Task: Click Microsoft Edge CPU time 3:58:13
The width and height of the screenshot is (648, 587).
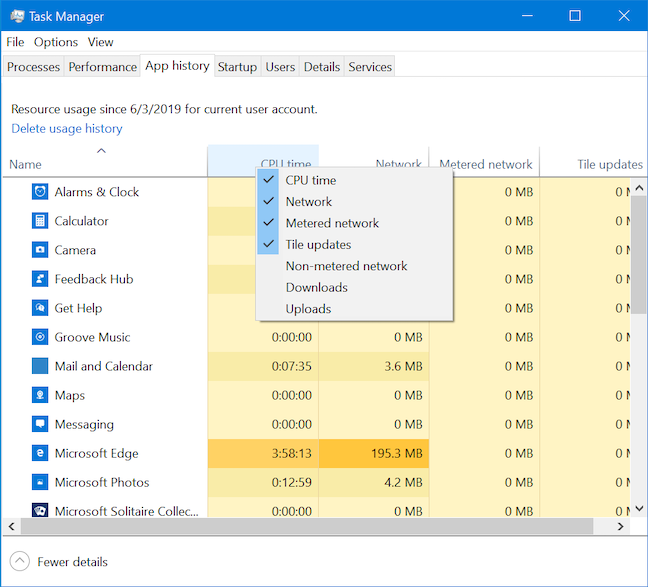Action: tap(292, 453)
